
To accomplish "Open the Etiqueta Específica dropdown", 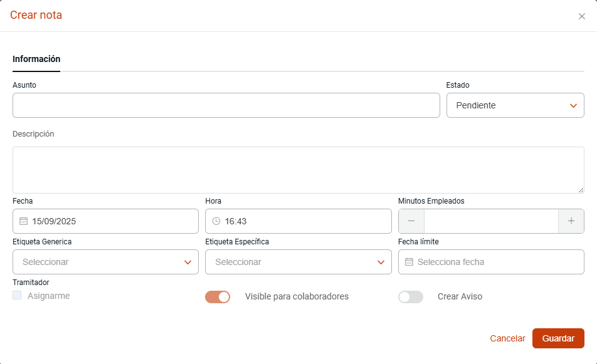I will pos(298,262).
